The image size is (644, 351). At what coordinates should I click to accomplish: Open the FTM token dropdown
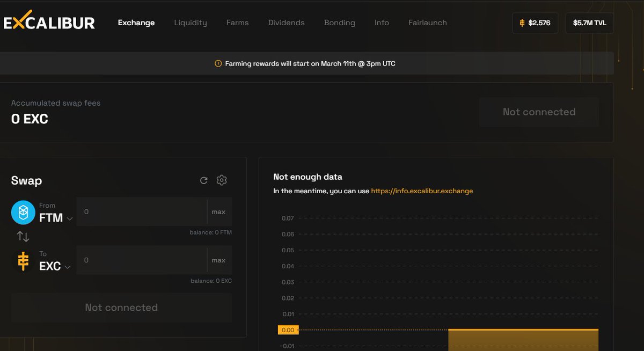[56, 218]
